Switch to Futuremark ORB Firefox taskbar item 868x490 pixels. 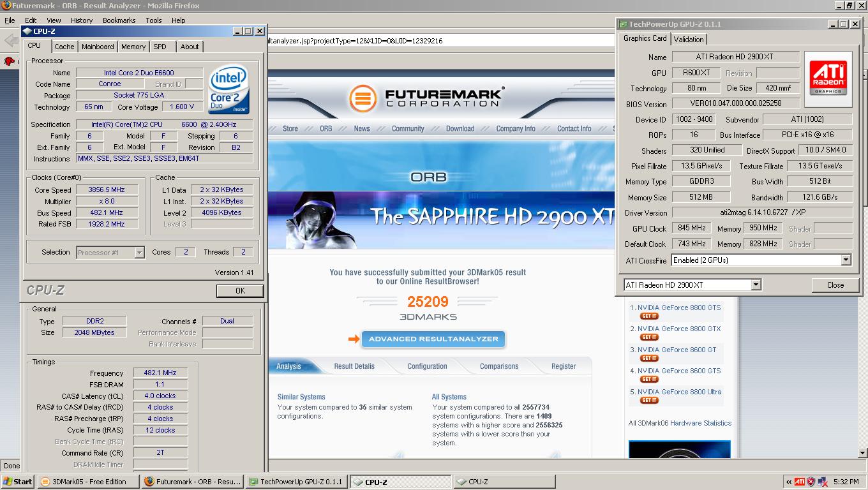pyautogui.click(x=193, y=482)
